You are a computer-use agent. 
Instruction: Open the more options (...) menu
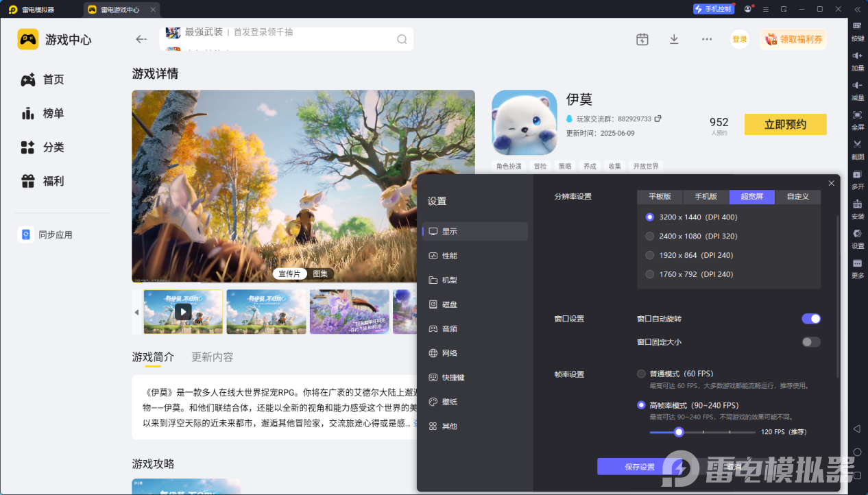tap(706, 39)
